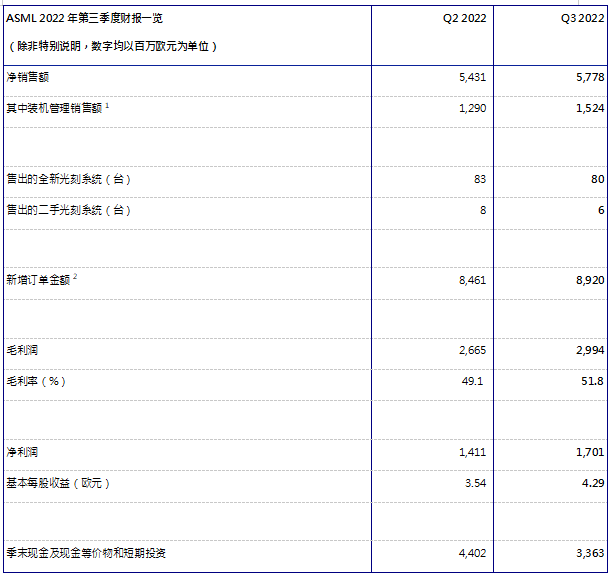Click the note about 百万欧元 units
The image size is (614, 574).
click(x=112, y=46)
